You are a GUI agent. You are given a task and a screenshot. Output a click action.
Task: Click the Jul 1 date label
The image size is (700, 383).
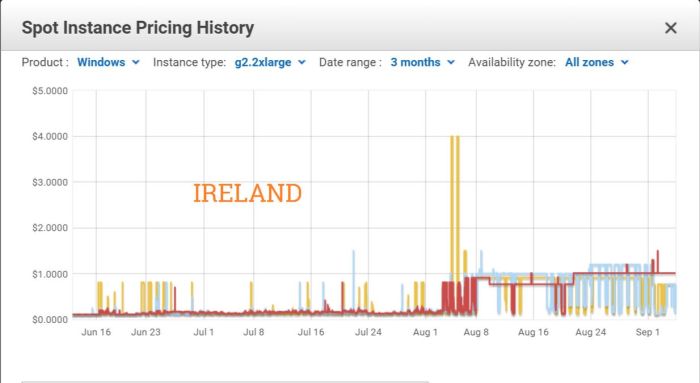[x=204, y=332]
